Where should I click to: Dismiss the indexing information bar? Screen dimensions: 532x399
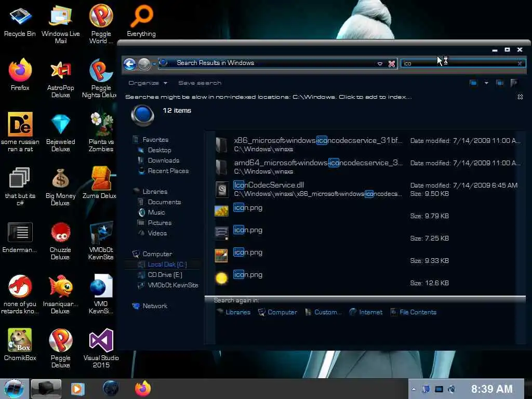[520, 97]
